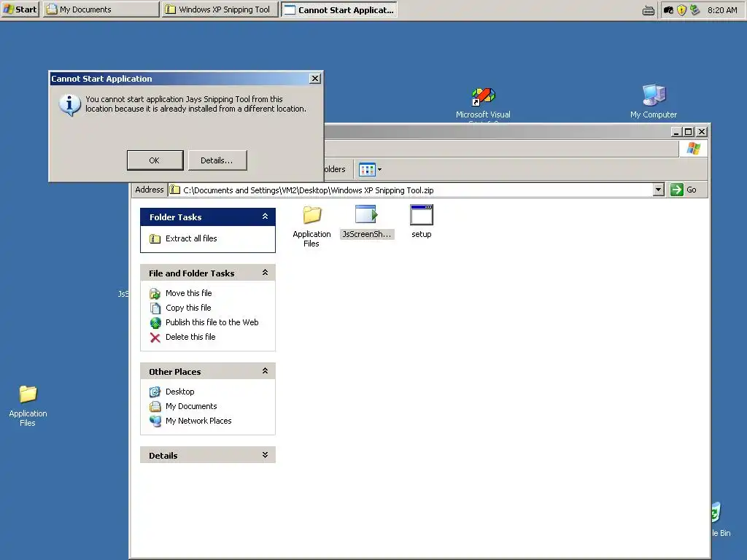Viewport: 747px width, 560px height.
Task: Switch to My Documents taskbar button
Action: pos(101,9)
